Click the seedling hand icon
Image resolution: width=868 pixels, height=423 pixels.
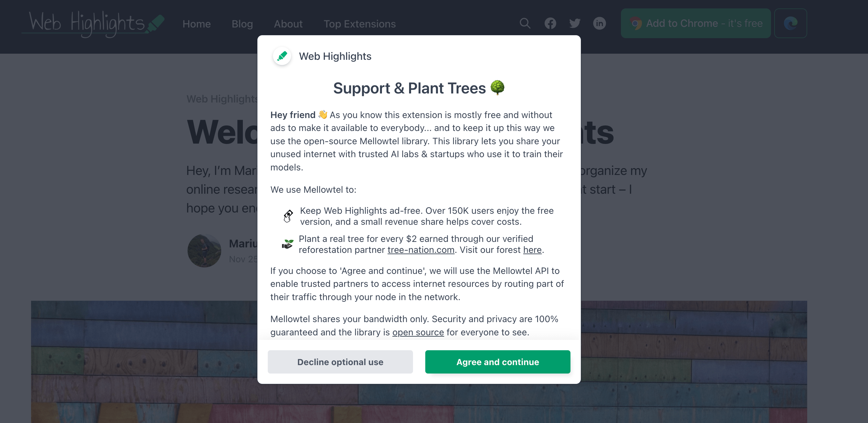point(288,244)
